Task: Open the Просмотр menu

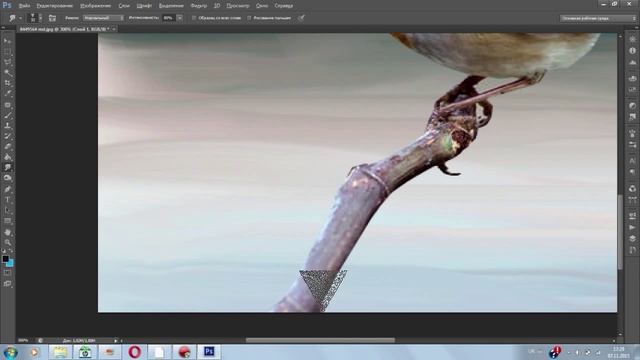Action: (x=238, y=6)
